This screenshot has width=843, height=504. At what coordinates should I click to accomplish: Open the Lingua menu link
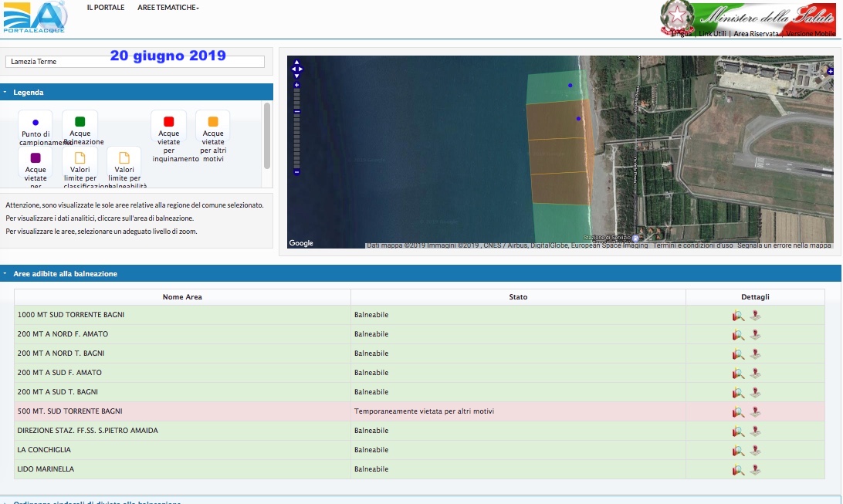coord(681,33)
